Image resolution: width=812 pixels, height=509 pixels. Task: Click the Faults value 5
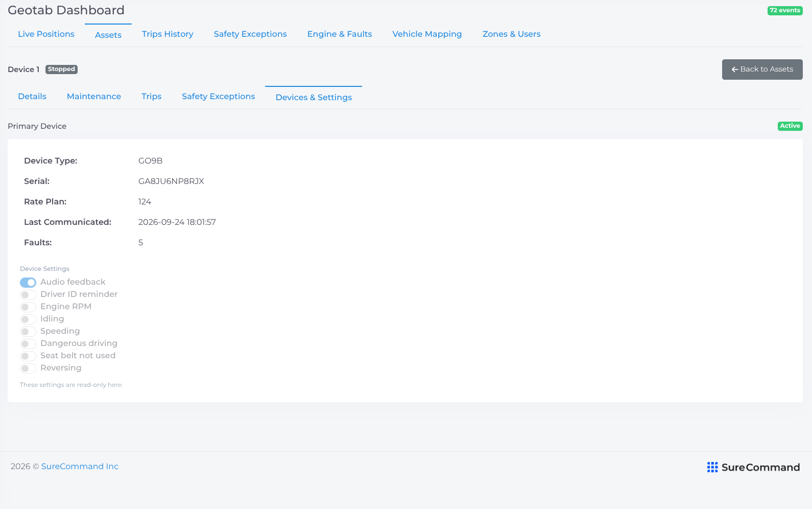(x=140, y=243)
